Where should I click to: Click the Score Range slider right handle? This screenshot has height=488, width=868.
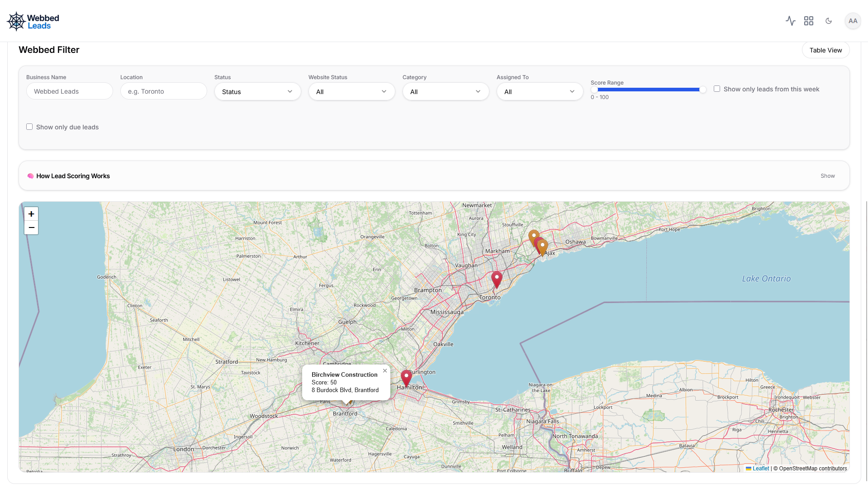pyautogui.click(x=702, y=90)
